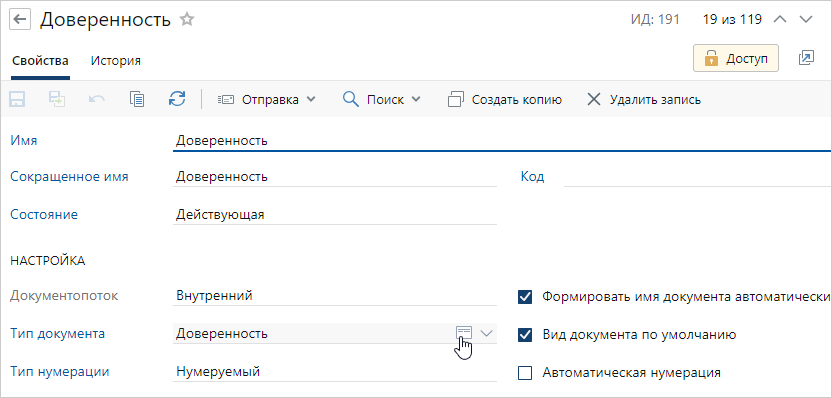Click the Имя input field

502,141
